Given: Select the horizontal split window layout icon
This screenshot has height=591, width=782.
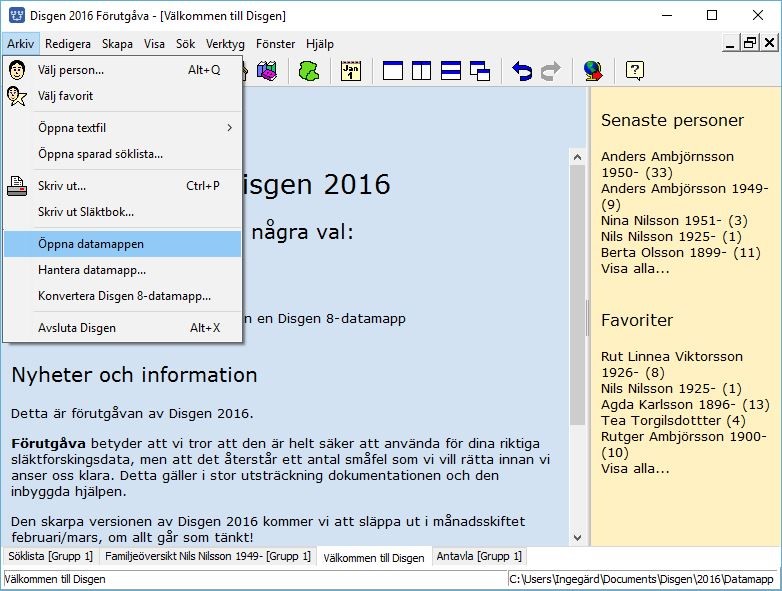Looking at the screenshot, I should point(451,71).
